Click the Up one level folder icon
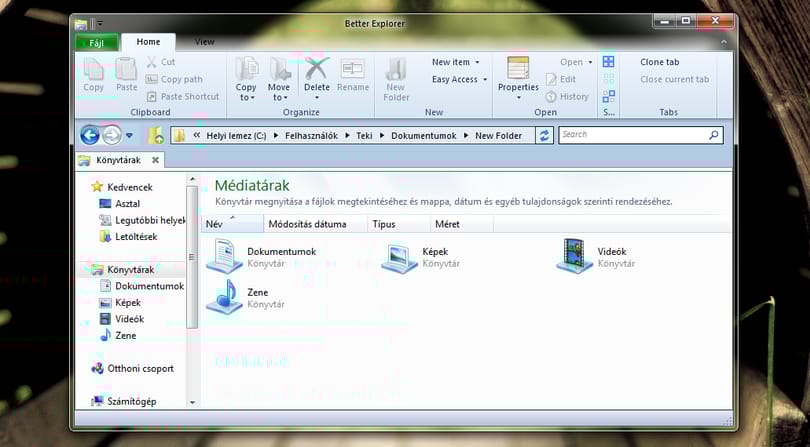This screenshot has height=447, width=810. (x=155, y=135)
